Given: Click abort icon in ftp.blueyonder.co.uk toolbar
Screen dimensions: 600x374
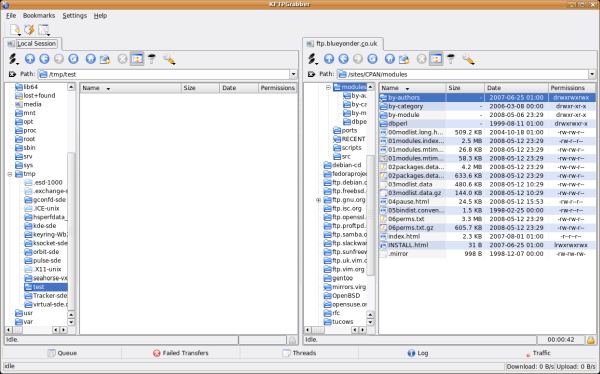Looking at the screenshot, I should click(x=421, y=59).
